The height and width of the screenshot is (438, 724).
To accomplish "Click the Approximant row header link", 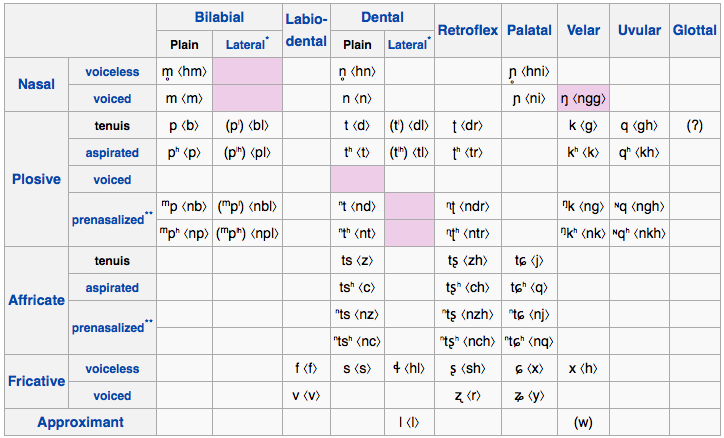I will click(80, 422).
